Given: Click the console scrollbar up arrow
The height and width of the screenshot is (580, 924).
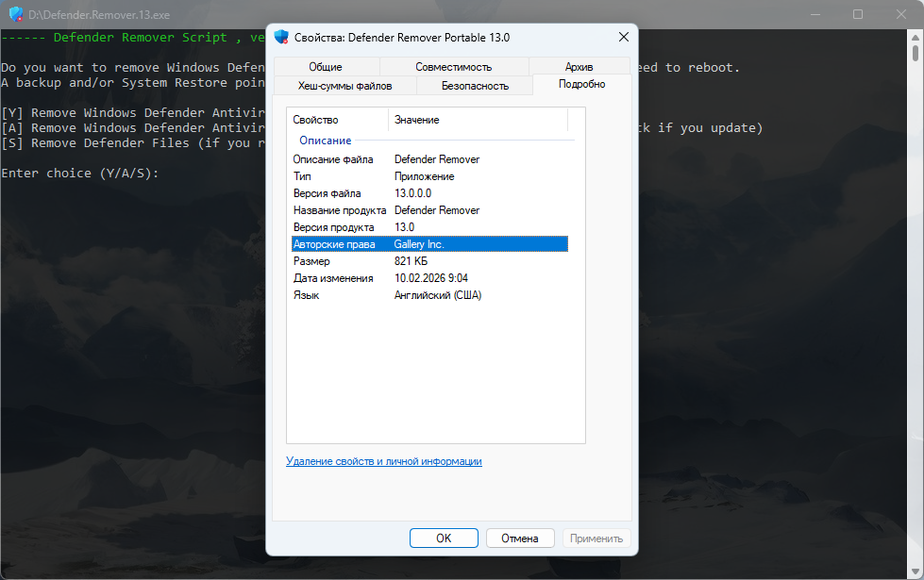Looking at the screenshot, I should pyautogui.click(x=916, y=37).
